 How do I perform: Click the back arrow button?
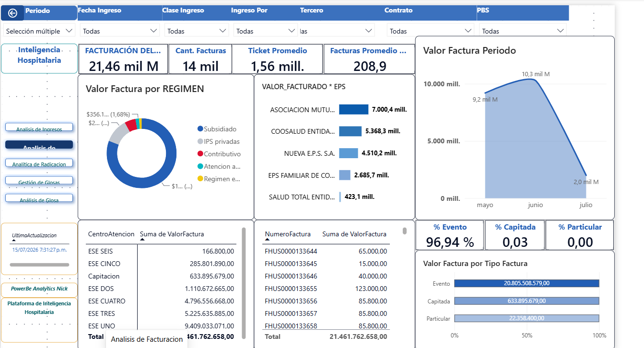point(12,13)
